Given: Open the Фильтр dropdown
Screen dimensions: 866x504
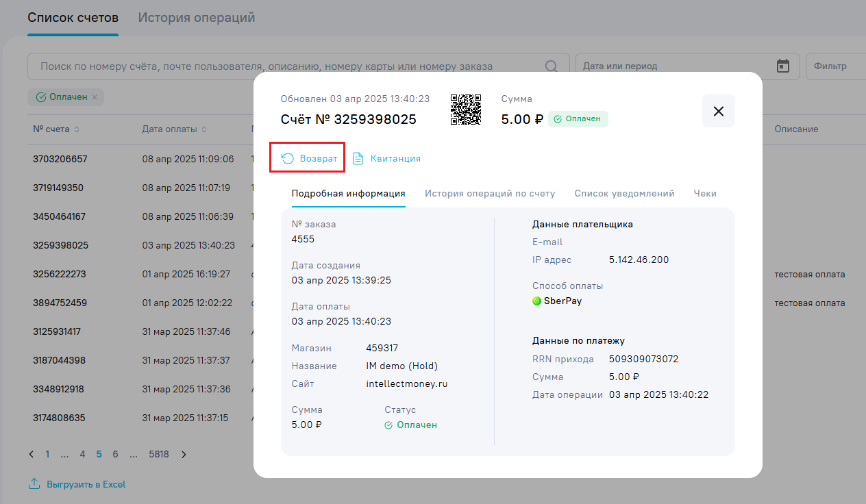Looking at the screenshot, I should pos(834,66).
